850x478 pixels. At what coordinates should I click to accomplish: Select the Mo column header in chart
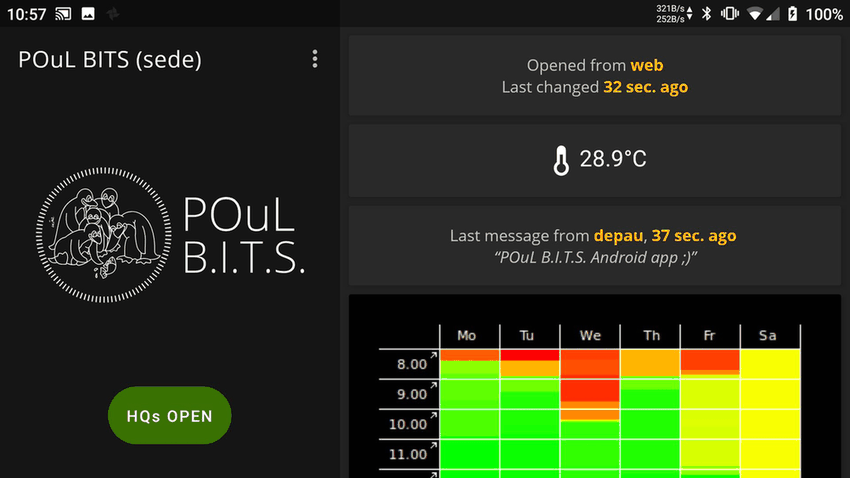click(x=467, y=336)
